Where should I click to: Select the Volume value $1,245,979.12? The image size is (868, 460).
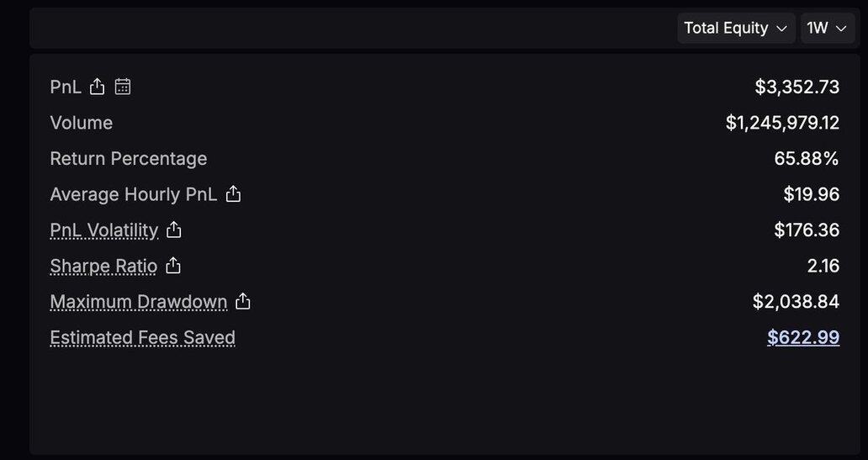pyautogui.click(x=782, y=123)
